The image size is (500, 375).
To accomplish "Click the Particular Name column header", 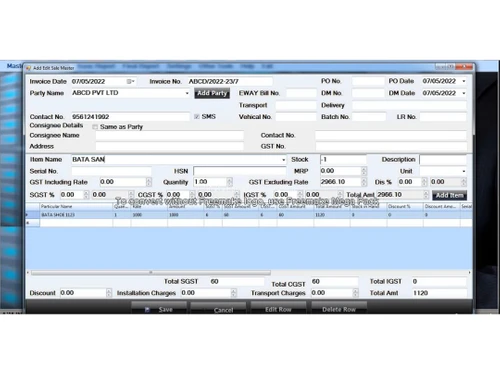I will point(76,207).
